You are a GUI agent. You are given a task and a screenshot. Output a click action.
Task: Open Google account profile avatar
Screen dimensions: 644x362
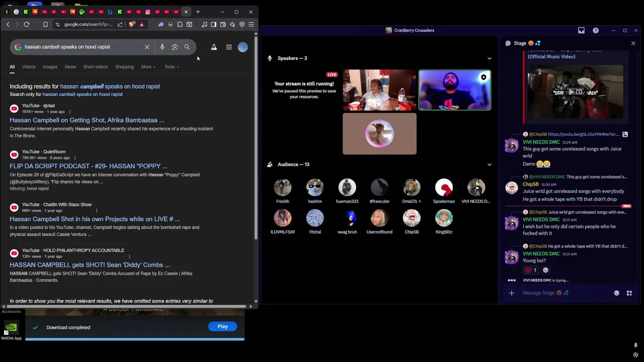click(243, 47)
